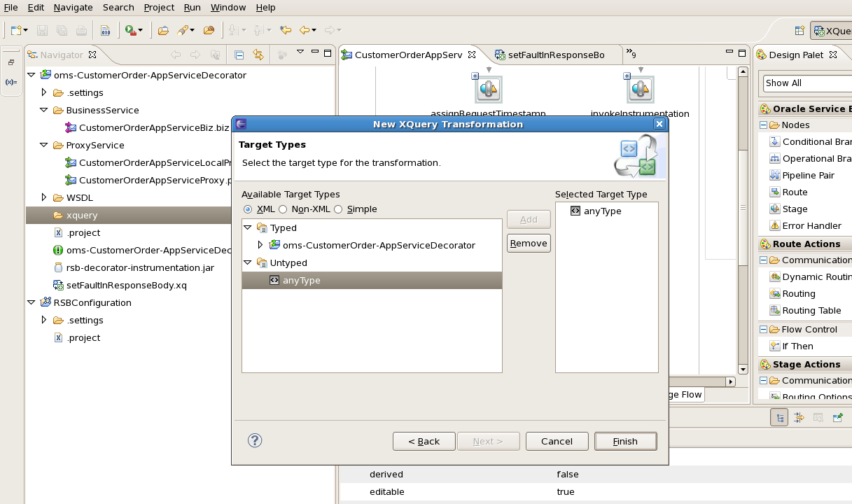
Task: Select Dynamic Routing palette item
Action: (x=811, y=276)
